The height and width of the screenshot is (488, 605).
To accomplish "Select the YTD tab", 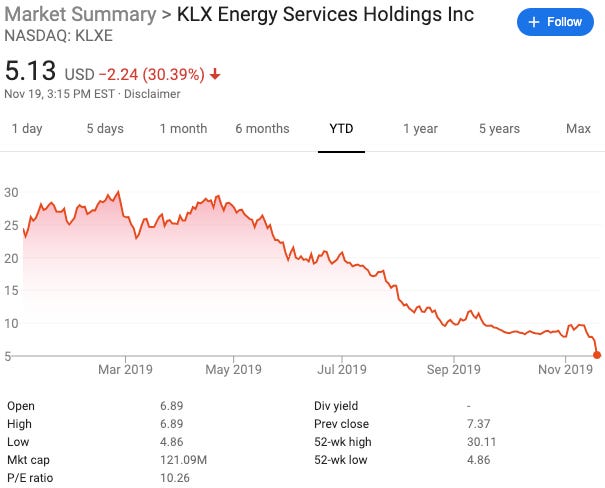I will (x=341, y=128).
